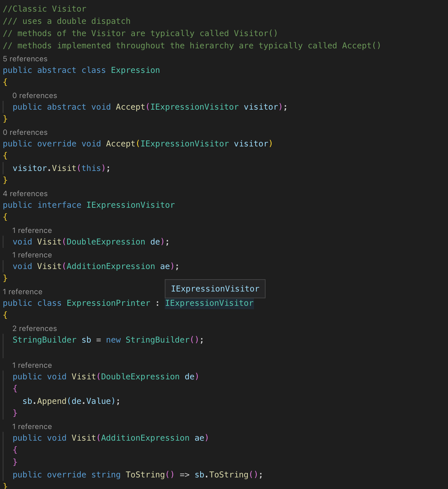This screenshot has height=489, width=448.
Task: Click 'visitor' parameter in the abstract Accept line
Action: pos(261,107)
